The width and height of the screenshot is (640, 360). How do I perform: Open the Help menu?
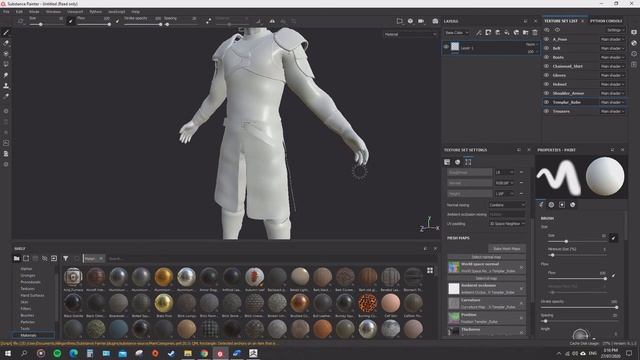click(x=136, y=12)
